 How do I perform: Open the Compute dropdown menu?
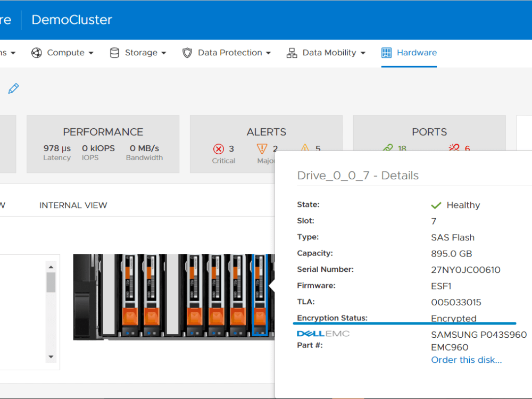tap(62, 53)
